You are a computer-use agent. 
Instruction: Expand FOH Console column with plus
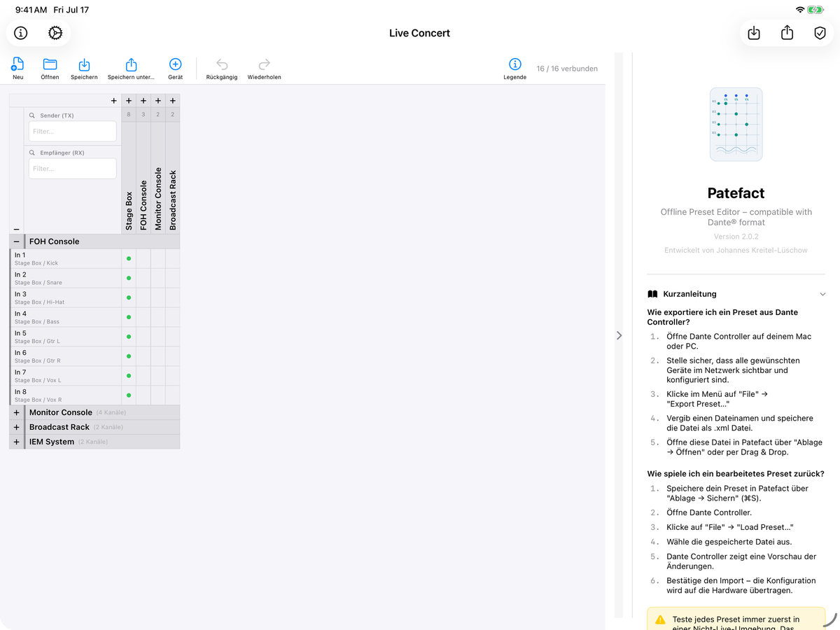click(143, 101)
